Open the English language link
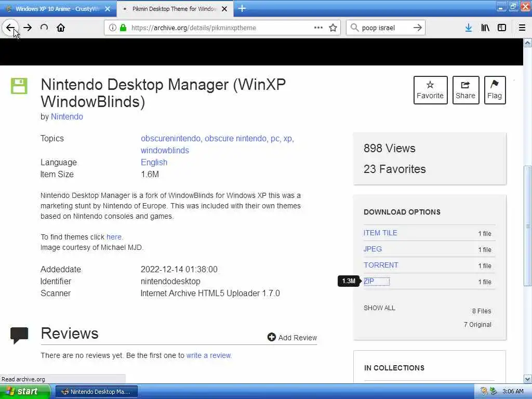This screenshot has width=532, height=399. click(x=154, y=162)
